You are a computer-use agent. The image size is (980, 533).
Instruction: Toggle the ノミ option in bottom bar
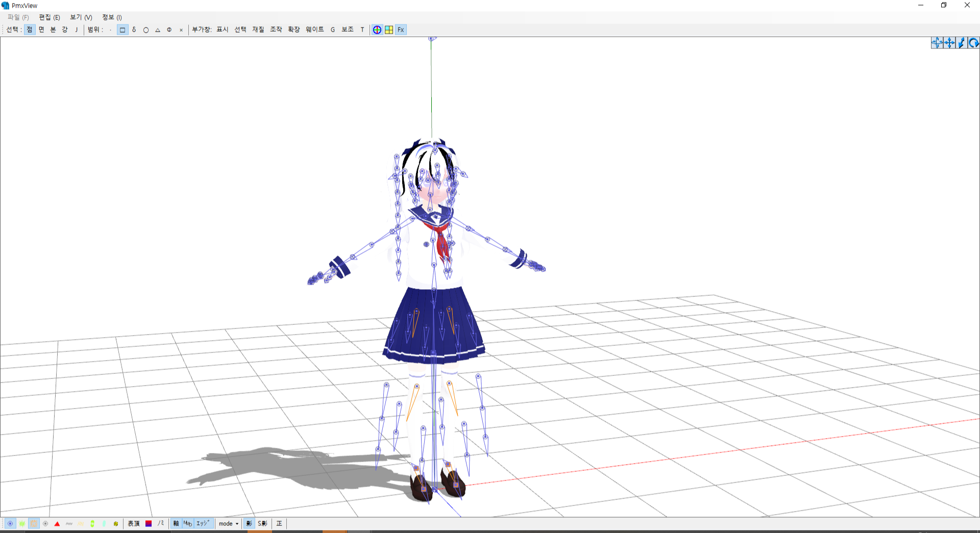click(x=161, y=524)
